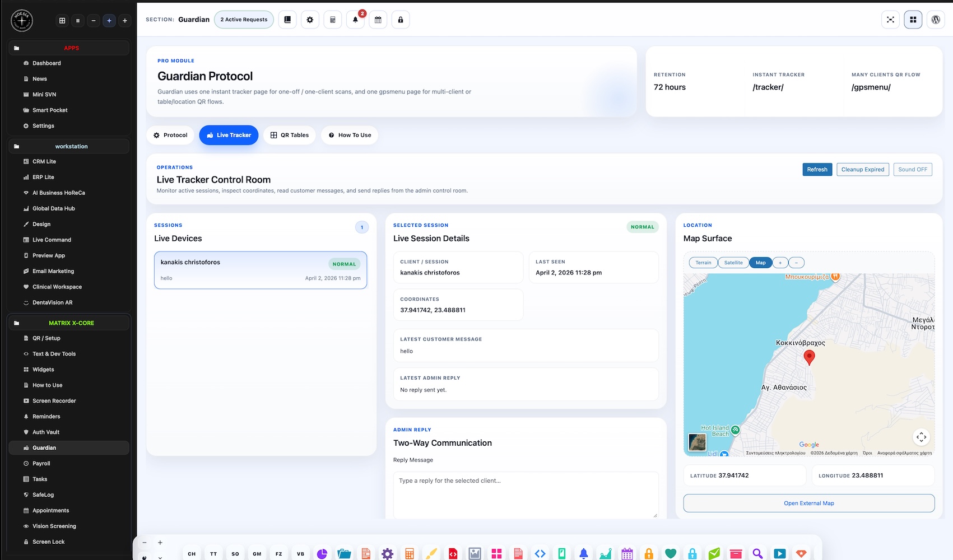Expand the dock chevron down arrow
This screenshot has height=560, width=953.
pos(160,557)
